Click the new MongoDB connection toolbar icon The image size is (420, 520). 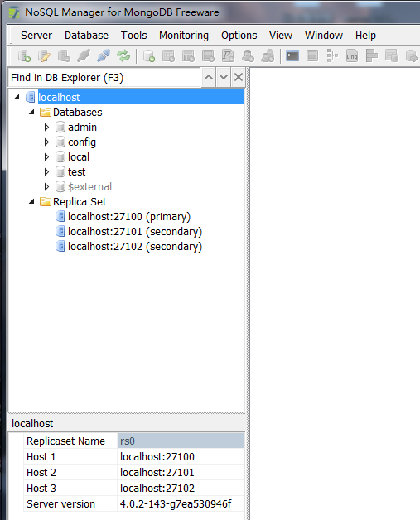pos(24,55)
